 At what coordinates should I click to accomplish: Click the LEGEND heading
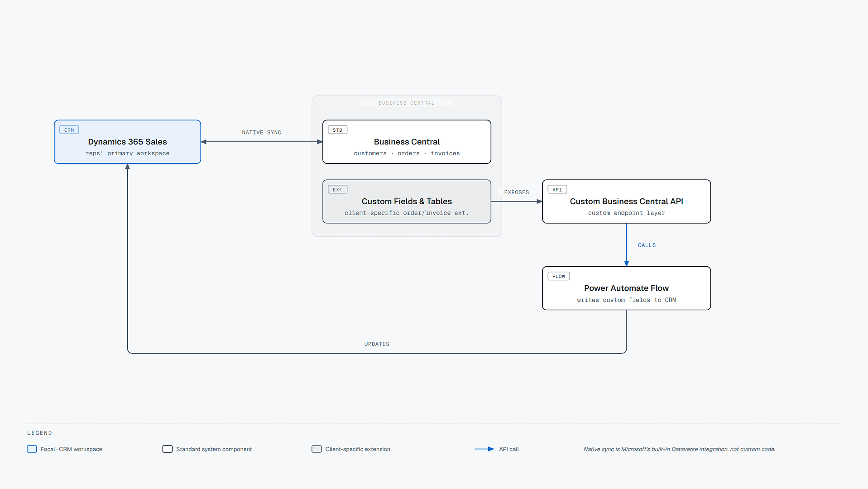(x=39, y=433)
